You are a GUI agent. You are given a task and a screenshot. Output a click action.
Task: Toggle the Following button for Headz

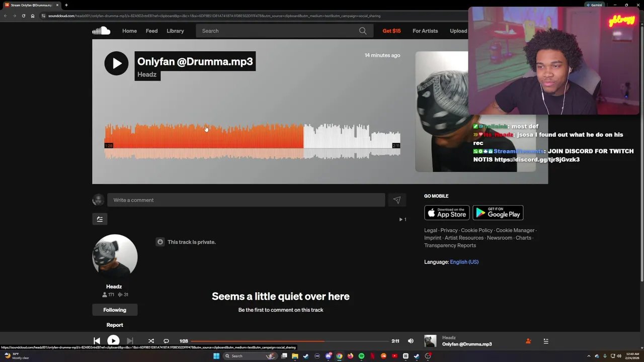pyautogui.click(x=115, y=310)
